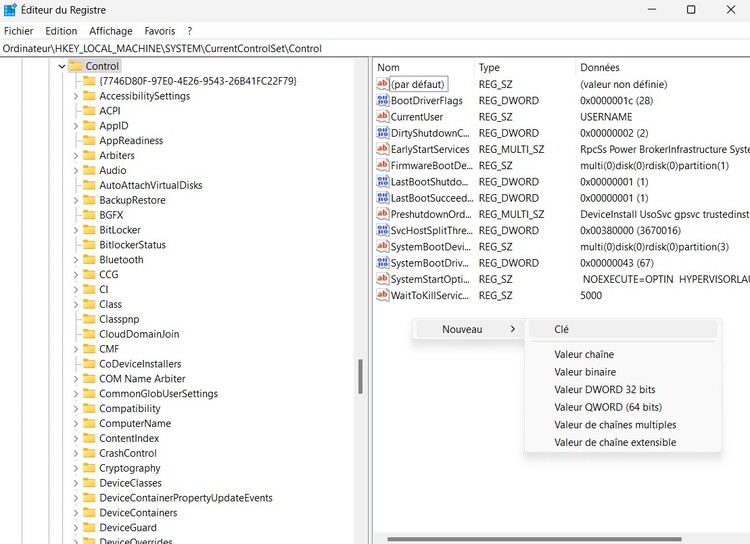
Task: Click the open folder icon beside Control
Action: (x=76, y=66)
